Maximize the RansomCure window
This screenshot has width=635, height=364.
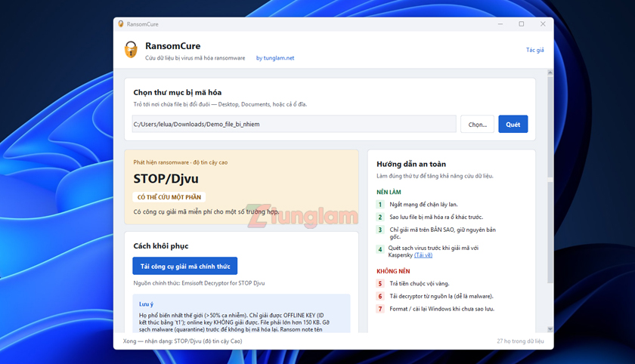click(521, 24)
